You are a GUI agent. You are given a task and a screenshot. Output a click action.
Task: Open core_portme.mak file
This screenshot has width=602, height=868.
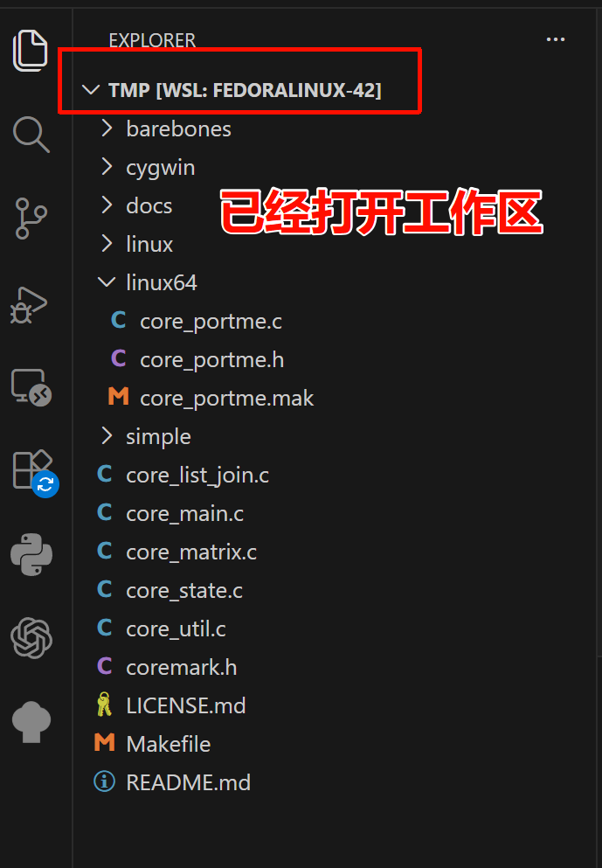226,398
